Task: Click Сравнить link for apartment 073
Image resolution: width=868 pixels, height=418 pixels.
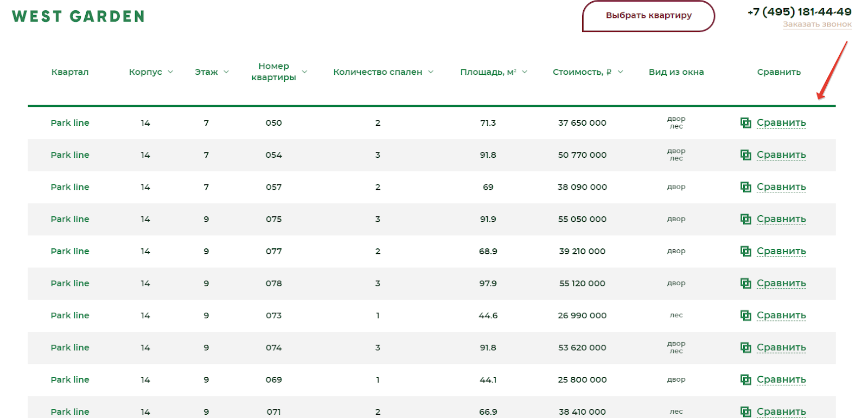Action: point(781,315)
